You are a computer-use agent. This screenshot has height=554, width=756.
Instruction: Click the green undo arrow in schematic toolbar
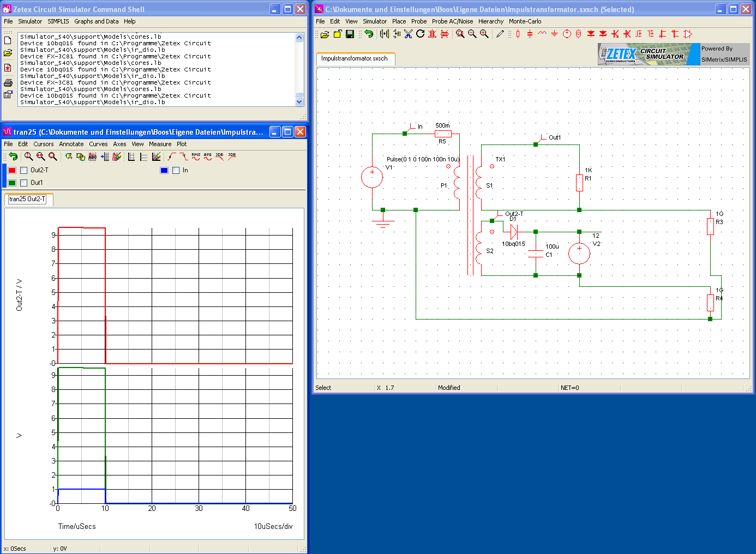369,34
